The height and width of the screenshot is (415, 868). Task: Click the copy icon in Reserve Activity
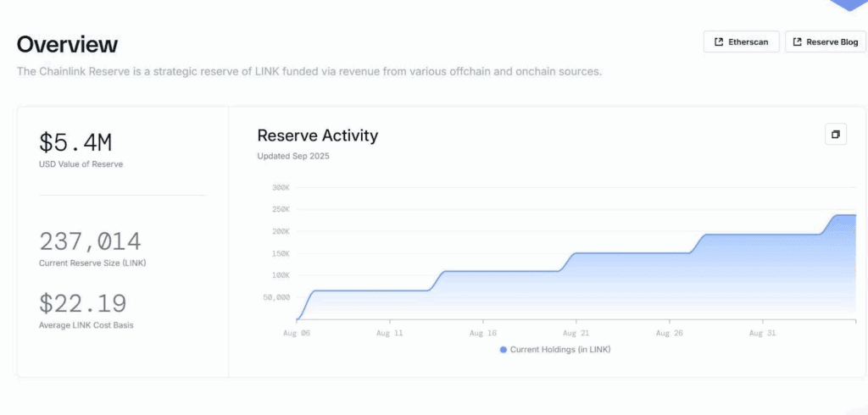click(835, 135)
